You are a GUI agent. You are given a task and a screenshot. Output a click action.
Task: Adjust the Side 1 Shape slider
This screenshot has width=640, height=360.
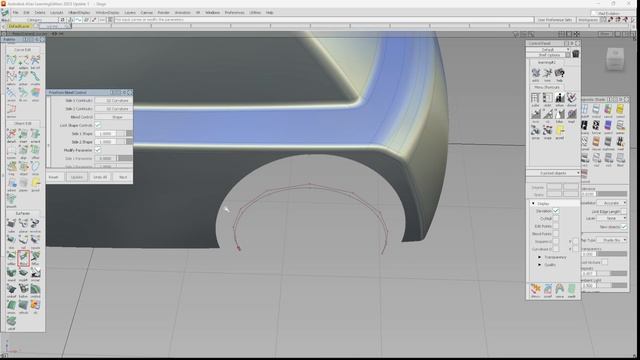[125, 133]
